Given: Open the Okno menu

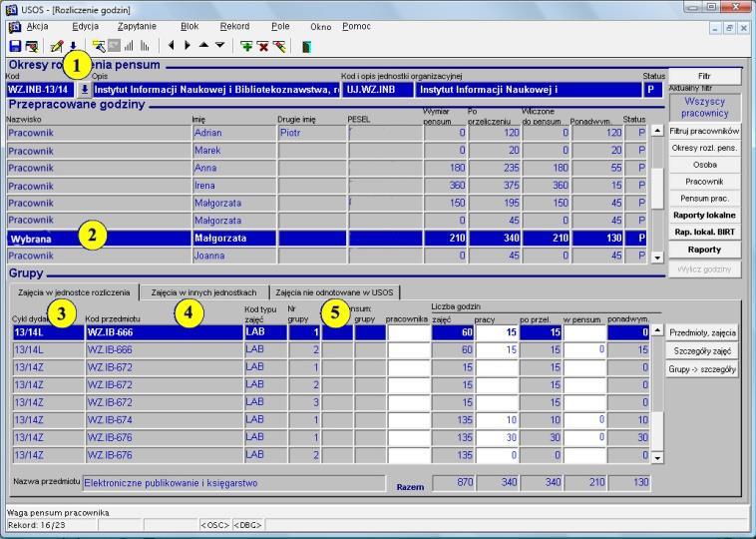Looking at the screenshot, I should [x=320, y=27].
